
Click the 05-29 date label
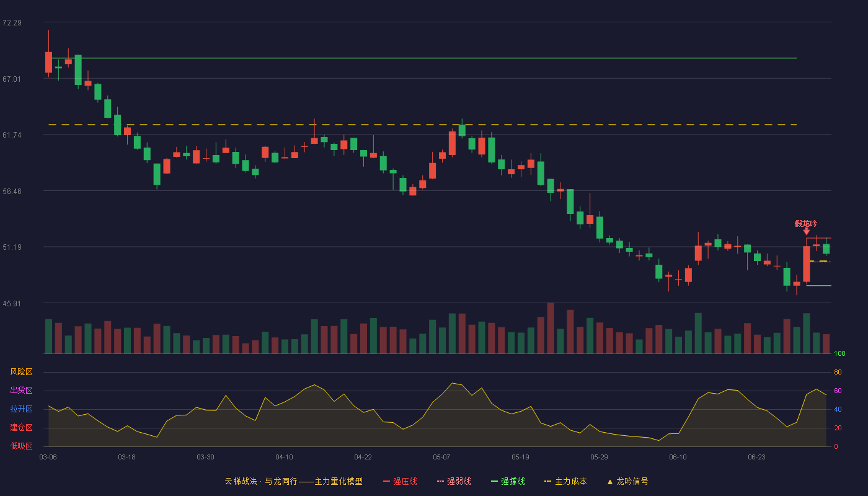(599, 457)
